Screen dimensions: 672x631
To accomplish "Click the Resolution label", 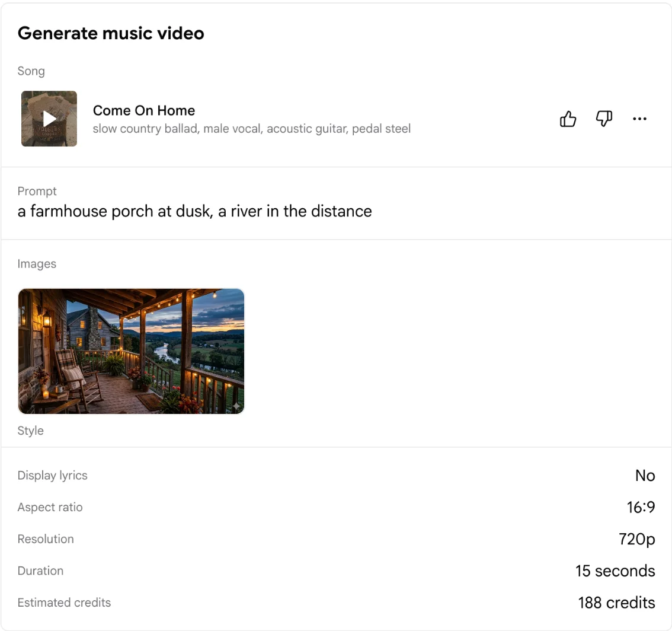I will click(x=46, y=538).
